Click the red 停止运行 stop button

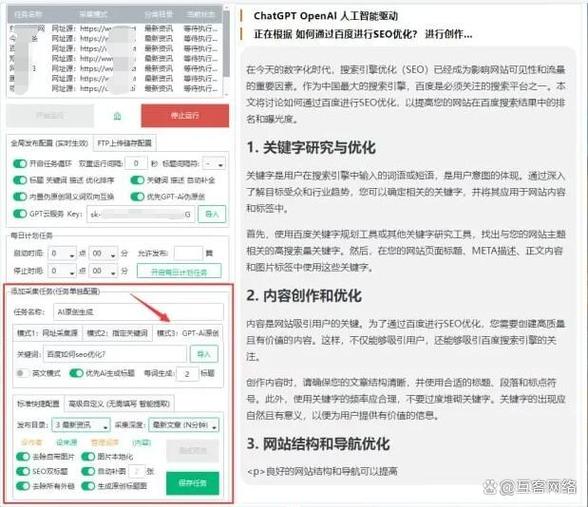[x=185, y=116]
